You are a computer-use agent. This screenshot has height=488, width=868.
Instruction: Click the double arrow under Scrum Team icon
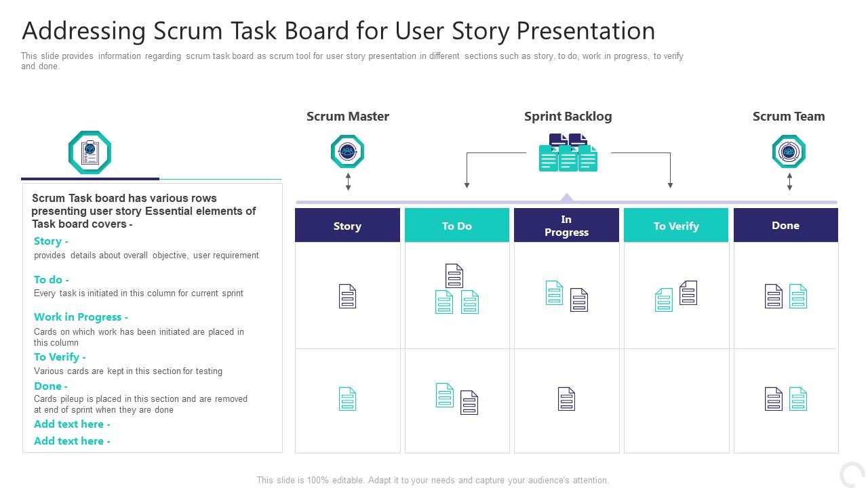(789, 182)
